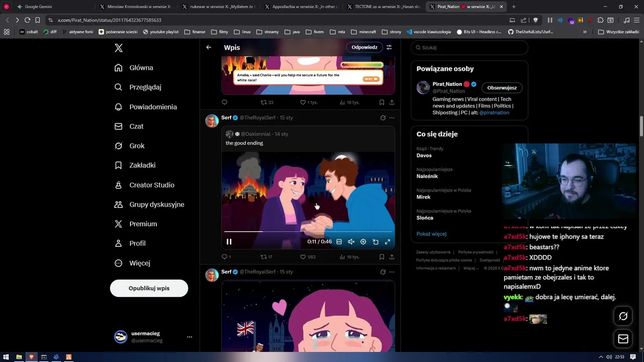Image resolution: width=644 pixels, height=362 pixels.
Task: Open the share icon in address bar
Action: [x=524, y=20]
